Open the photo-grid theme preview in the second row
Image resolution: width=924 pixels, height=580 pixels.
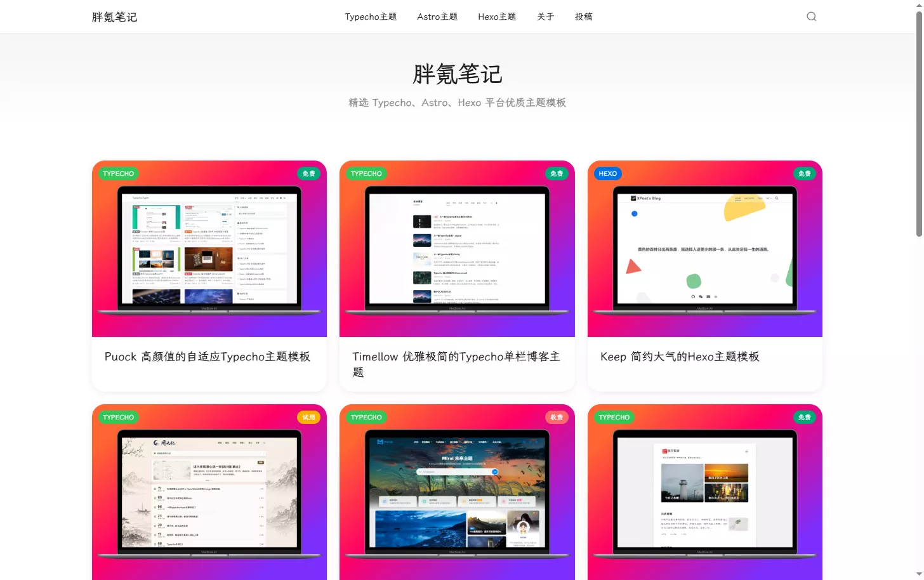tap(705, 492)
